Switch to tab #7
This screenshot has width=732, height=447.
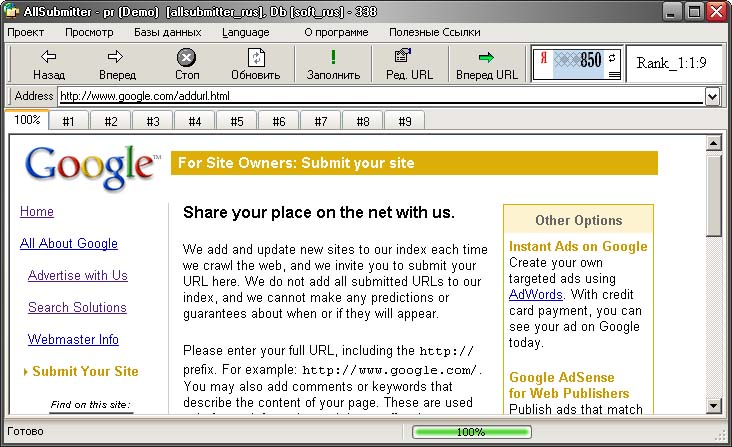tap(321, 121)
